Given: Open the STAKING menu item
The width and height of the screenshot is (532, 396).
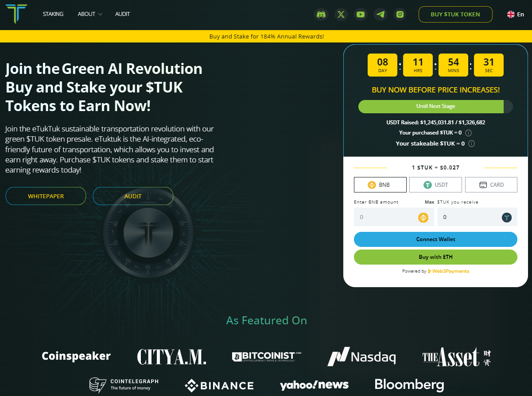Looking at the screenshot, I should pos(53,14).
